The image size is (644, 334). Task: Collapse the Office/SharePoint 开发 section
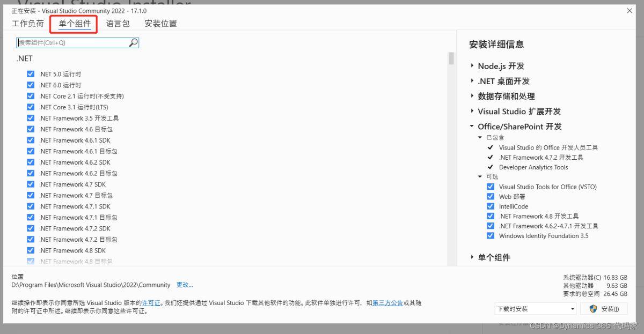(x=472, y=127)
